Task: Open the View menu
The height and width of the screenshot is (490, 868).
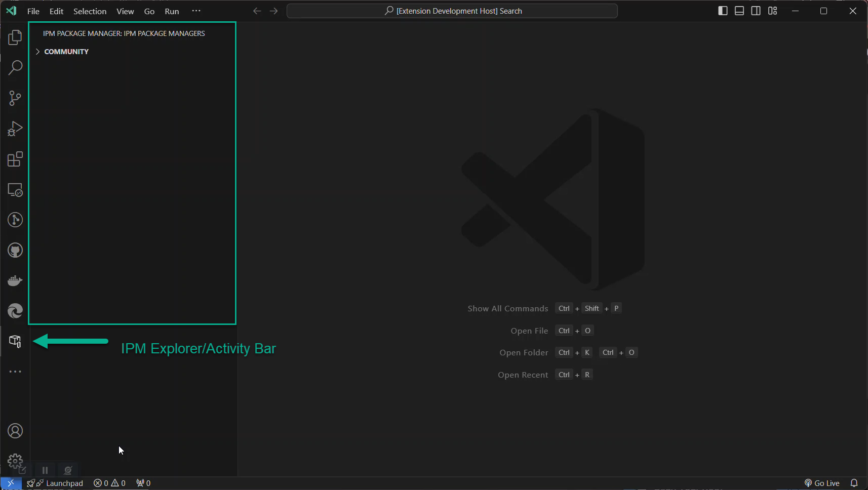Action: (x=125, y=11)
